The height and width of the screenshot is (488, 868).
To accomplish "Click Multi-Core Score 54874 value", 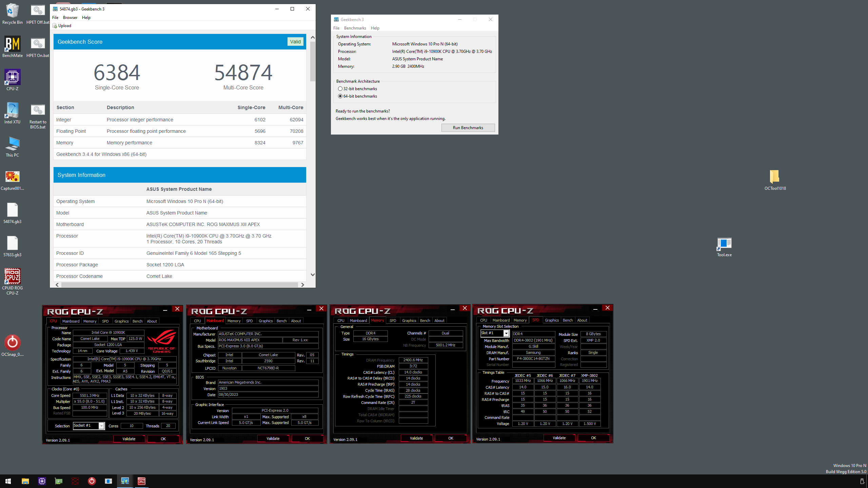I will pos(243,73).
